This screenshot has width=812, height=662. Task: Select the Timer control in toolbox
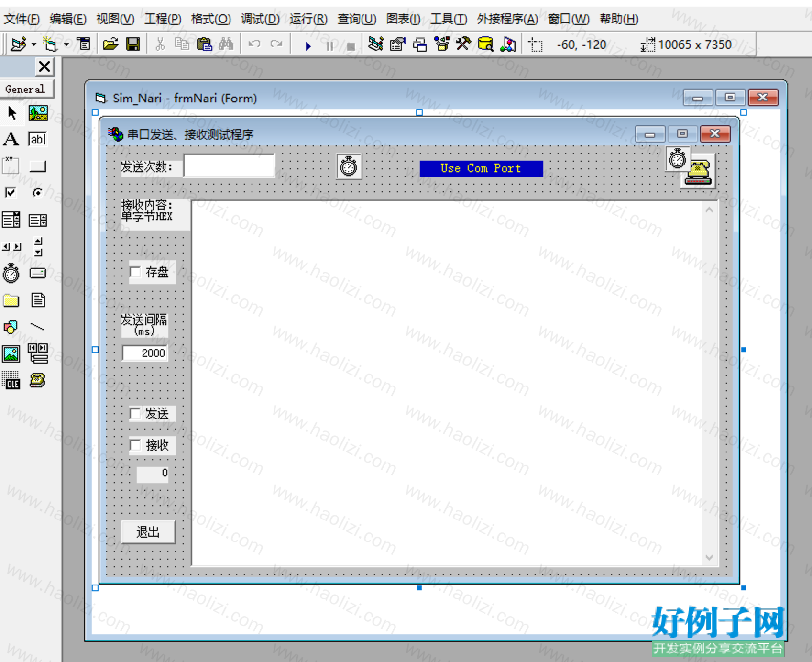(x=11, y=273)
